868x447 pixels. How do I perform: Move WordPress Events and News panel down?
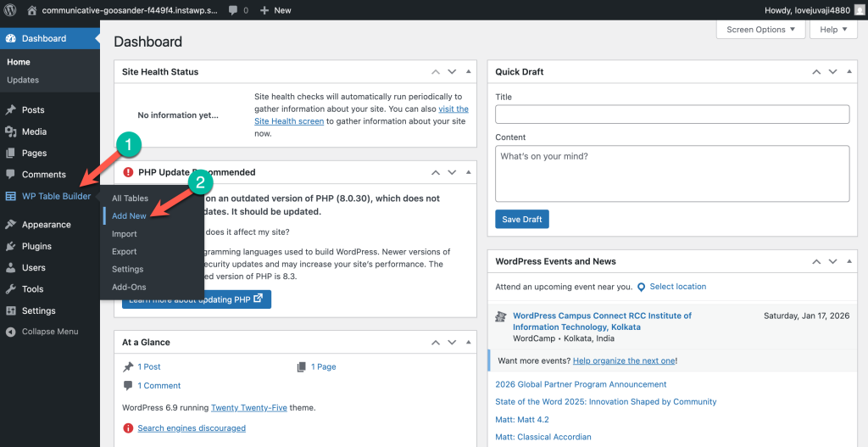[833, 262]
